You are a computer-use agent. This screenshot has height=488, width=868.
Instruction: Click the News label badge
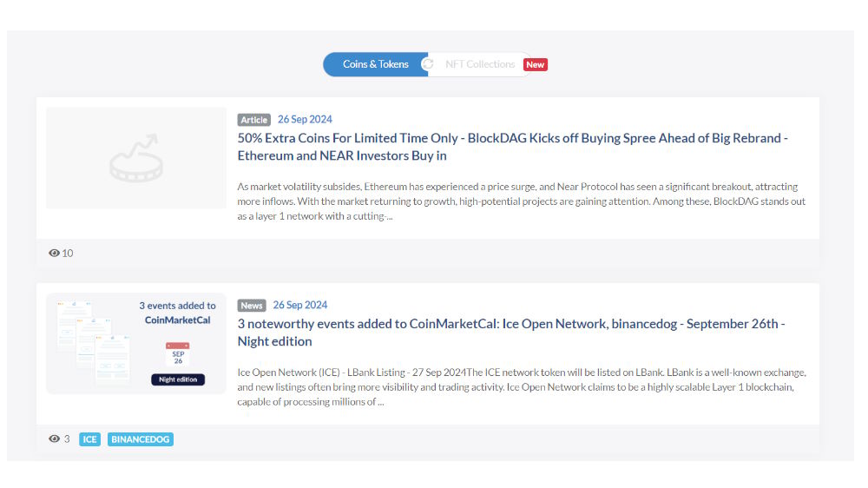coord(252,305)
